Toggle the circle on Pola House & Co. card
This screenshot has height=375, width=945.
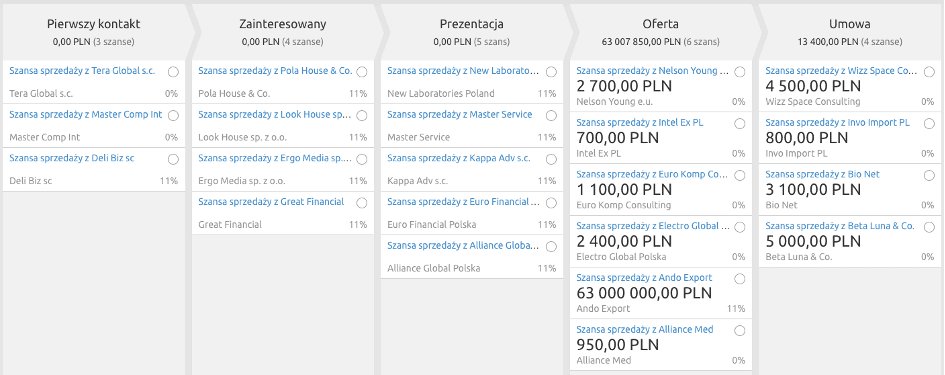362,72
